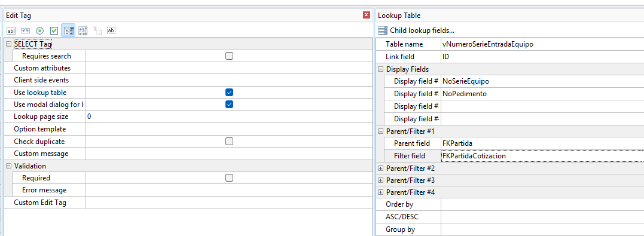The height and width of the screenshot is (236, 644).
Task: Toggle the Requires search checkbox
Action: [x=229, y=56]
